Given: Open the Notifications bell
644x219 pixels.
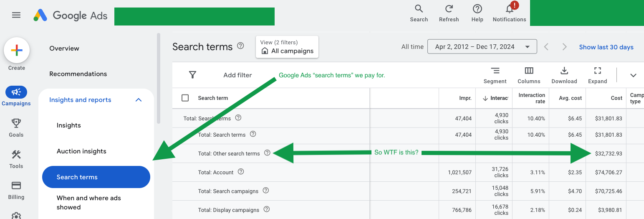Looking at the screenshot, I should [509, 13].
